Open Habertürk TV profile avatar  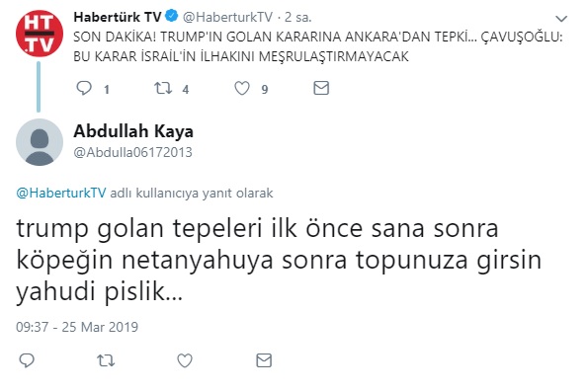pyautogui.click(x=40, y=34)
